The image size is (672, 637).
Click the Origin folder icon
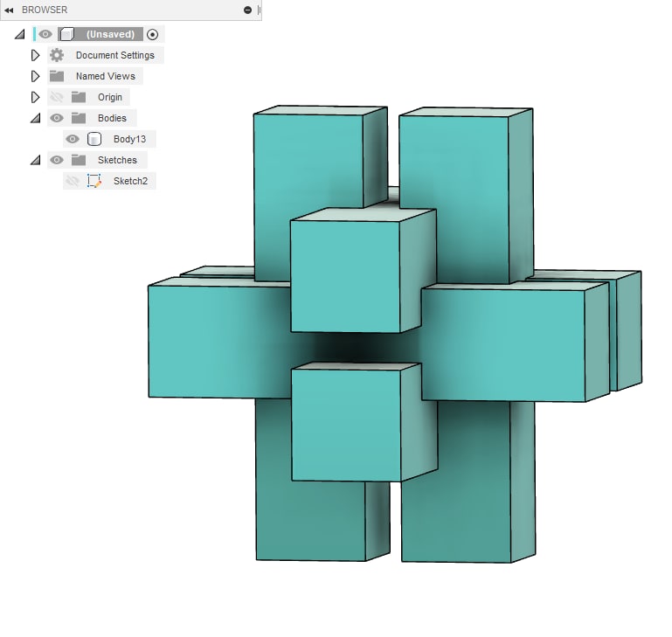79,97
